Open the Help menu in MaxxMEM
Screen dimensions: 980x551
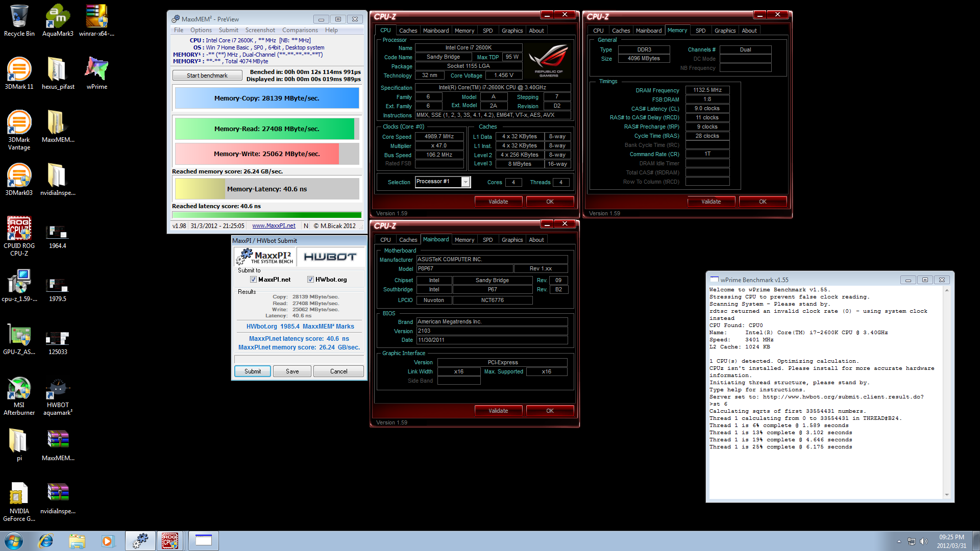click(331, 30)
